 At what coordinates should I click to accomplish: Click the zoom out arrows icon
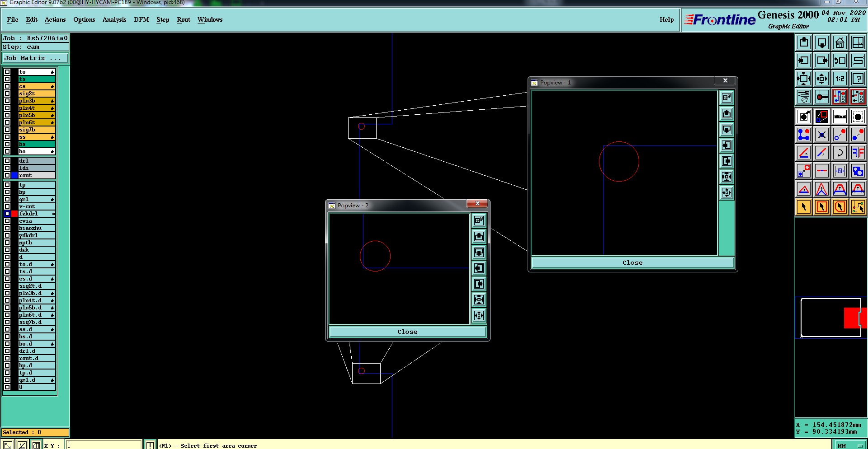tap(822, 79)
